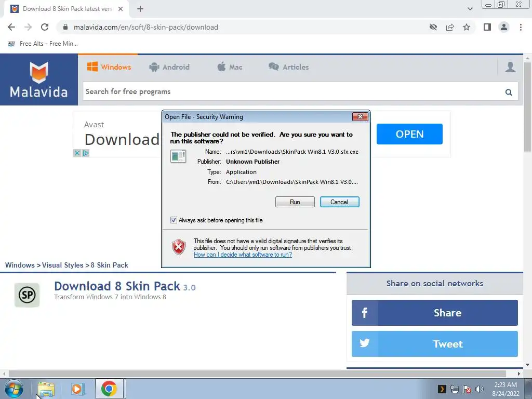
Task: Select the Download 8 Skin Pack tab
Action: (x=67, y=9)
